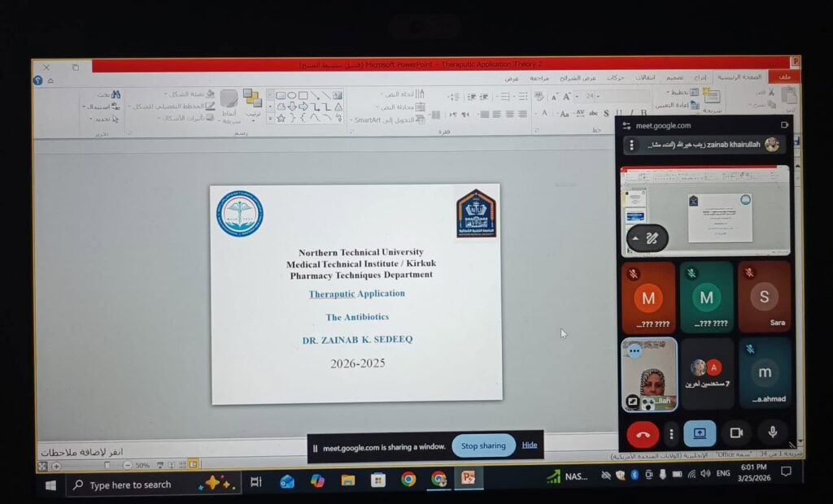Open options for zainab khairullah tile

[x=631, y=145]
